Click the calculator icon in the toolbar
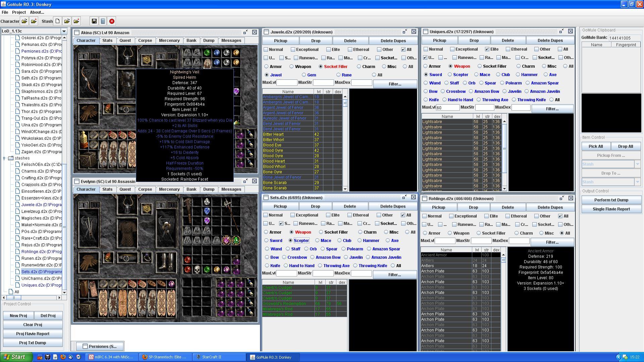Image resolution: width=644 pixels, height=362 pixels. tap(103, 21)
